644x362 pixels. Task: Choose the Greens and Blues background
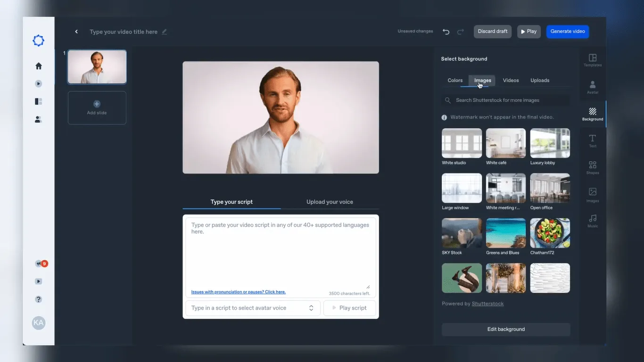[506, 233]
